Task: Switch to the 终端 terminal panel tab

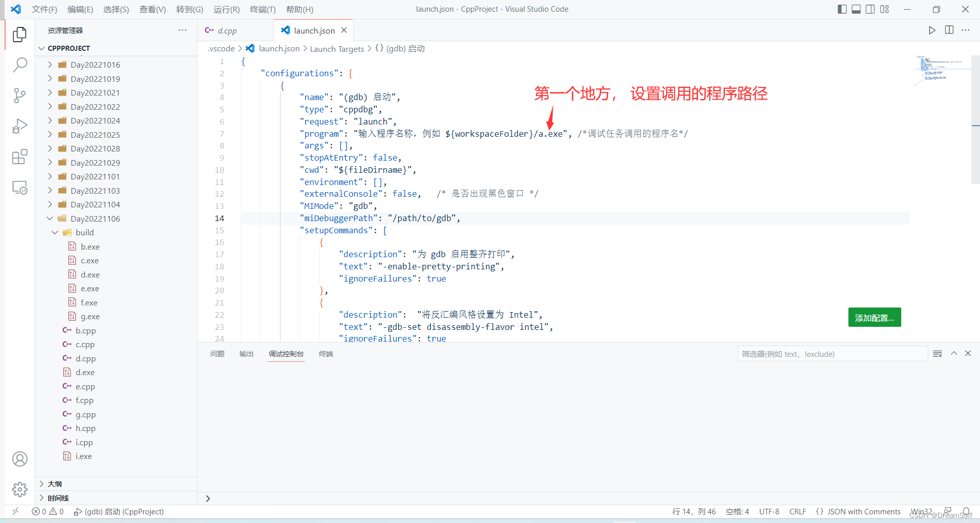Action: pos(326,354)
